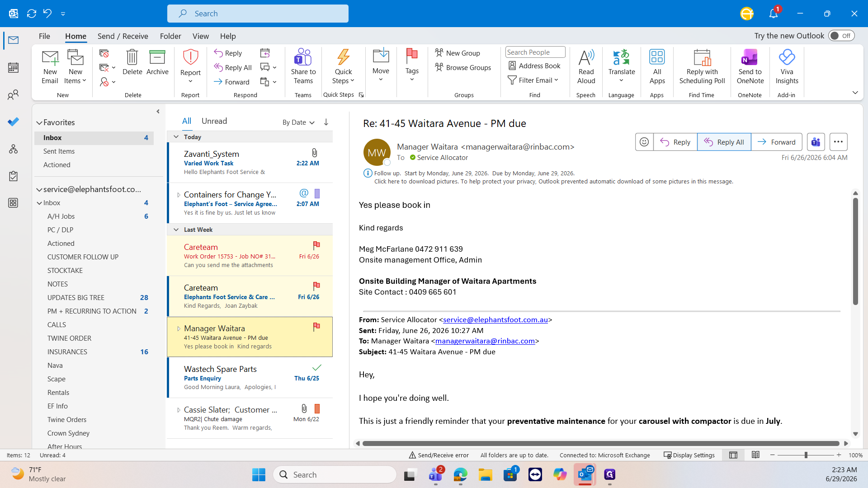Screen dimensions: 868x488
Task: Open the By Date sort dropdown
Action: point(298,122)
